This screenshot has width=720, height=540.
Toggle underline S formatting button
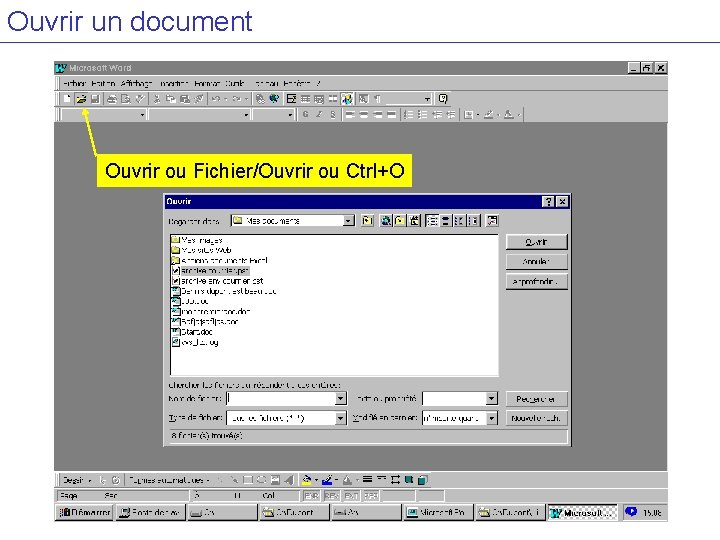(x=333, y=114)
